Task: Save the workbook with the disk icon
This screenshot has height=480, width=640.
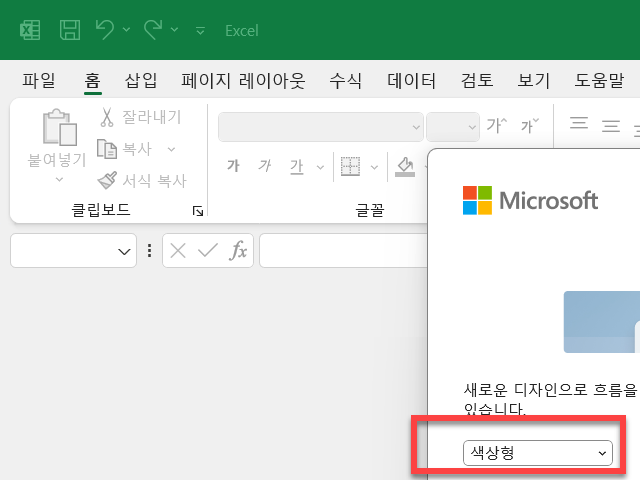Action: (70, 30)
